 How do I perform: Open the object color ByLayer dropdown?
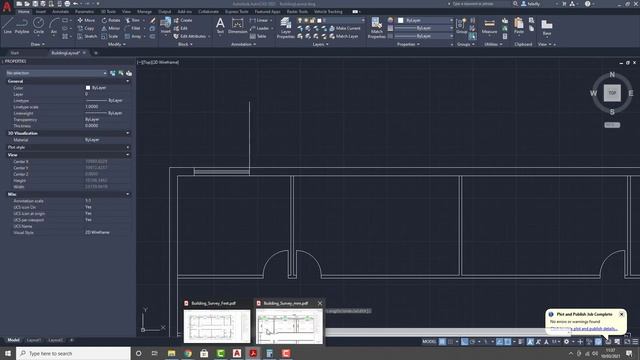(426, 20)
